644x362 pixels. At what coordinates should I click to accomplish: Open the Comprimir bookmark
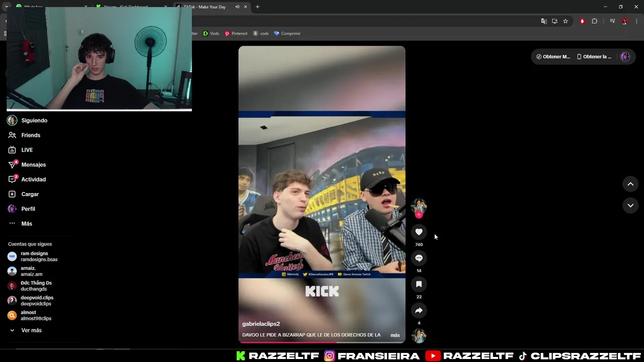click(x=287, y=34)
